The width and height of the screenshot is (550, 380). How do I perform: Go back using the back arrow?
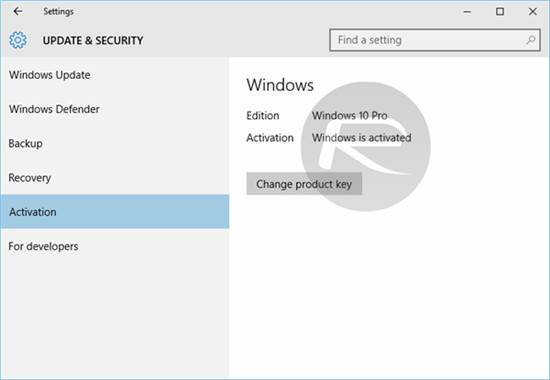(18, 11)
